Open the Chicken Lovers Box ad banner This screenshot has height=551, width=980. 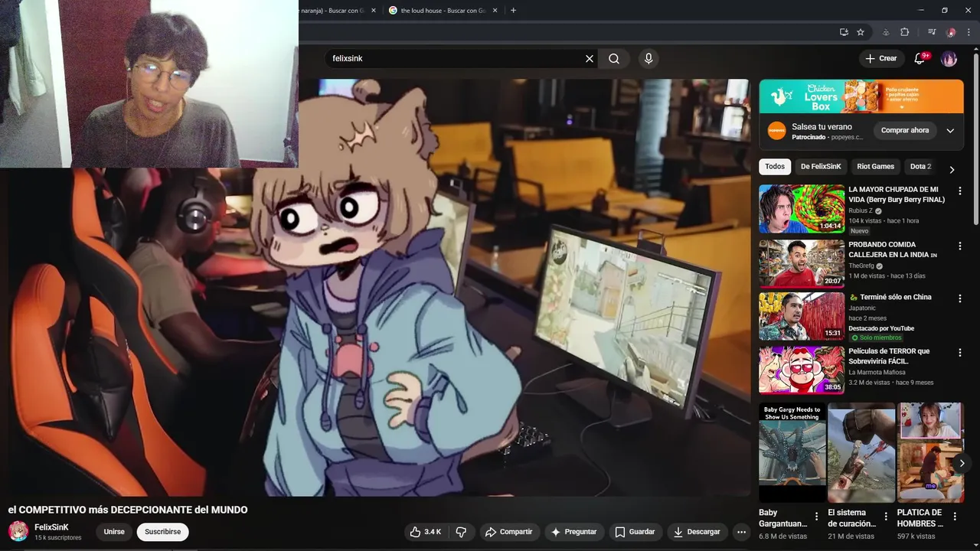861,96
